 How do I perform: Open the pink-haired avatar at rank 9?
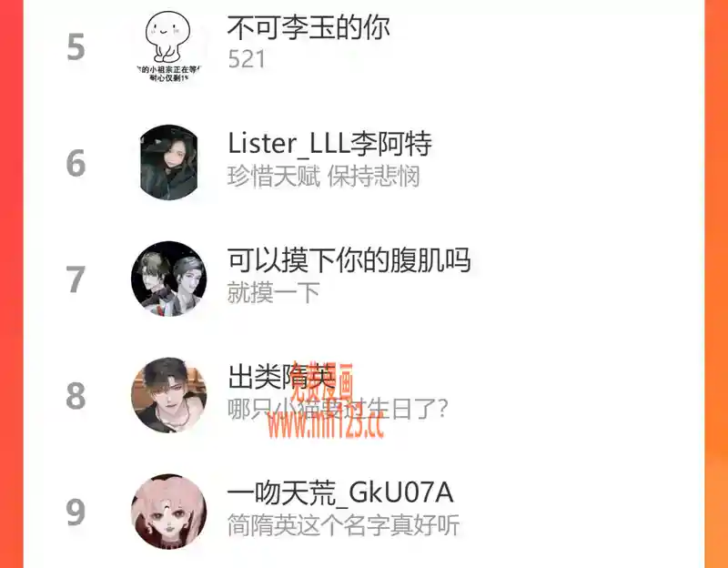(x=168, y=512)
